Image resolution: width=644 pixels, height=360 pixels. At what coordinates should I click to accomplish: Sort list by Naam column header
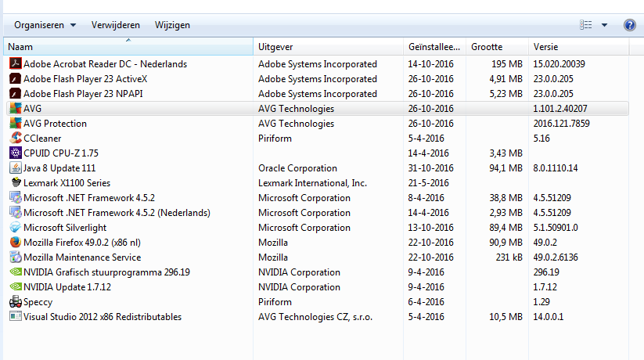[x=125, y=47]
